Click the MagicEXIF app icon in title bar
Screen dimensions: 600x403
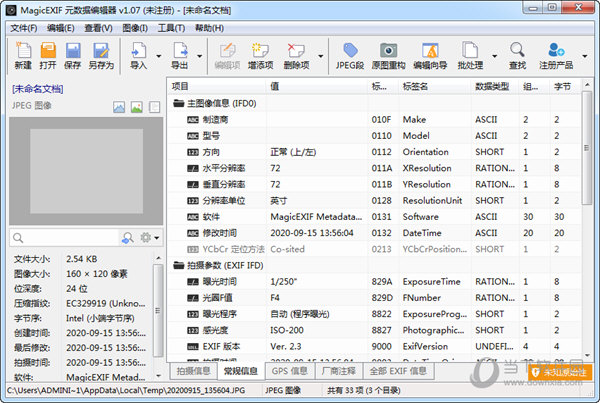(11, 10)
